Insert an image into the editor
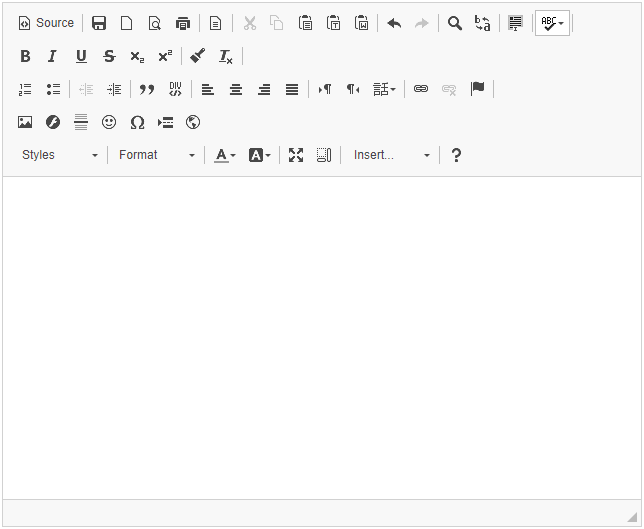The width and height of the screenshot is (644, 529). pos(25,122)
